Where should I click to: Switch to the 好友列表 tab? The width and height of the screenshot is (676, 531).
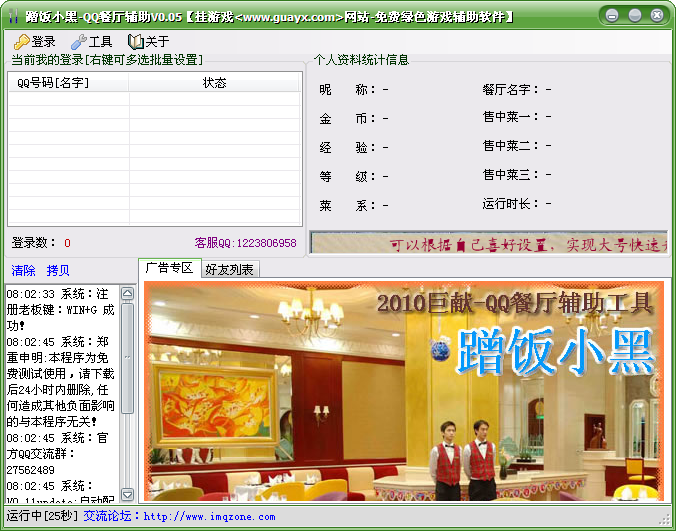coord(229,269)
